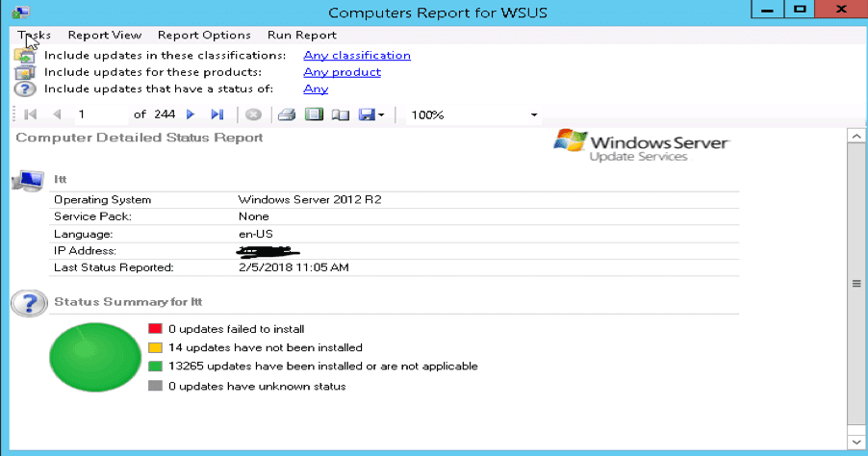
Task: Go to the previous report page
Action: click(x=56, y=114)
